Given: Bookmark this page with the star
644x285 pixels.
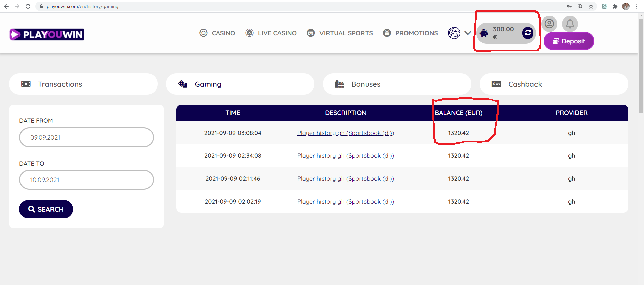Looking at the screenshot, I should click(x=591, y=6).
